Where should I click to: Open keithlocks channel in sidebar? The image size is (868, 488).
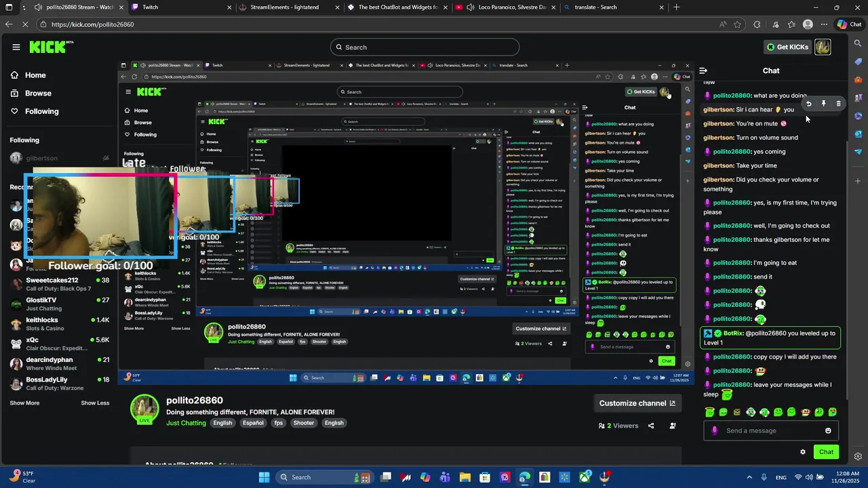coord(60,324)
